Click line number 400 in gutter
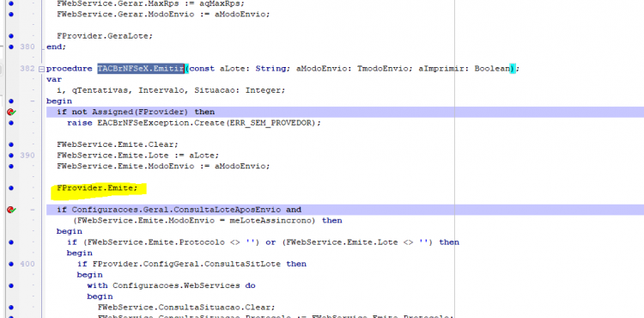The image size is (644, 318). pyautogui.click(x=27, y=264)
